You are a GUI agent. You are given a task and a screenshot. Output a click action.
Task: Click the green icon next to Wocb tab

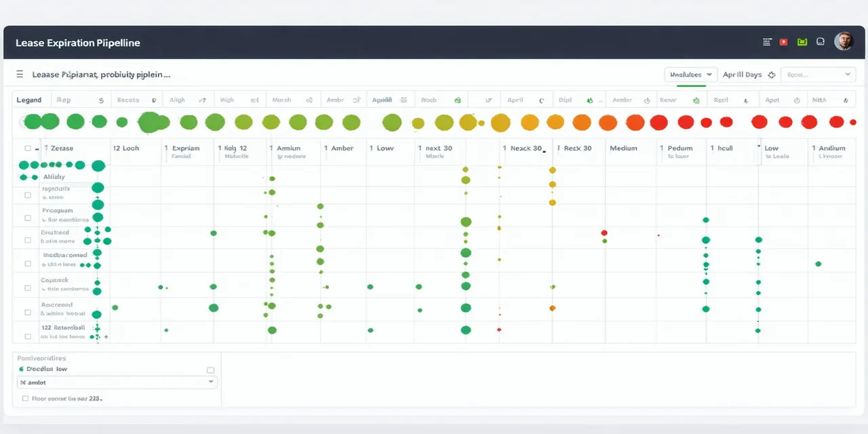coord(458,100)
